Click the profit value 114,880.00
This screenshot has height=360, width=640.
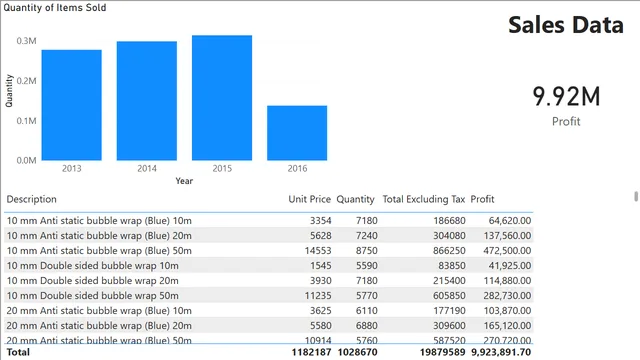pyautogui.click(x=507, y=281)
